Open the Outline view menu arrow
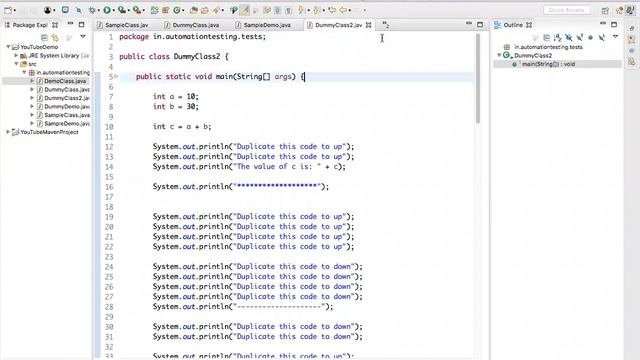 tap(615, 37)
